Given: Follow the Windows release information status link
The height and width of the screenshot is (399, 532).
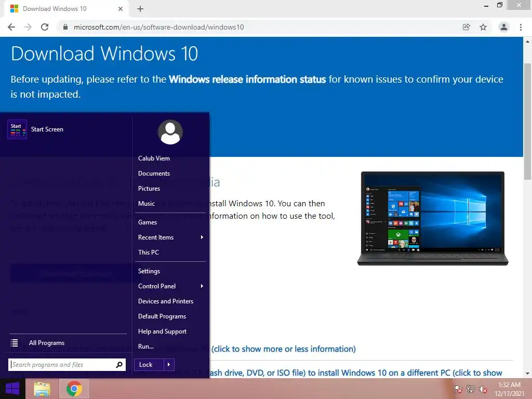Looking at the screenshot, I should [x=247, y=79].
